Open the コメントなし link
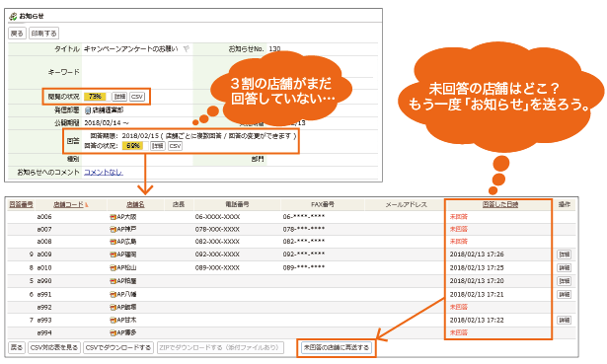The height and width of the screenshot is (364, 607). coord(104,173)
